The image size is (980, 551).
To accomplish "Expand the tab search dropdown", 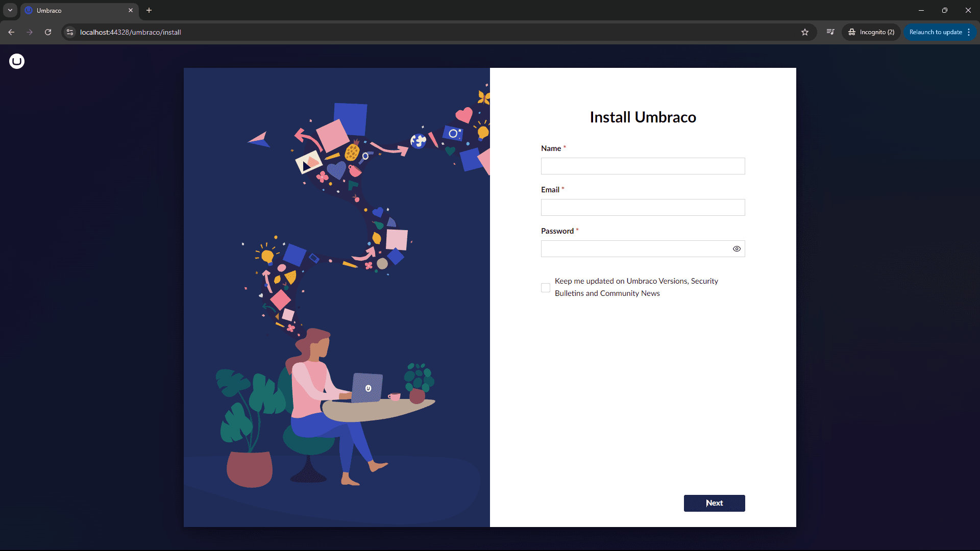I will tap(10, 10).
